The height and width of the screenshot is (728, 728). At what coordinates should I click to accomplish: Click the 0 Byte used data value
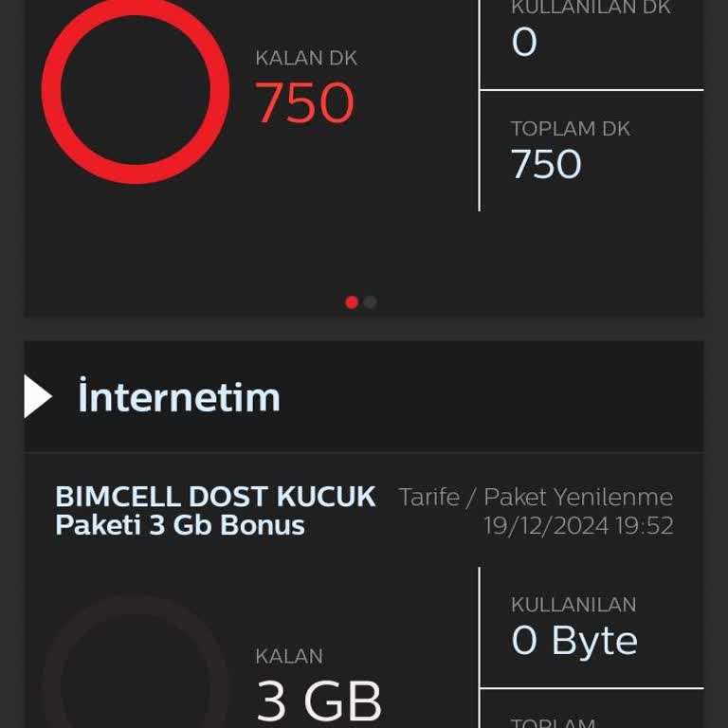click(x=574, y=642)
